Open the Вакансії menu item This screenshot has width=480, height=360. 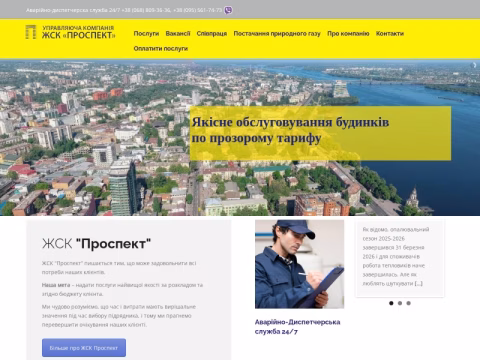178,34
